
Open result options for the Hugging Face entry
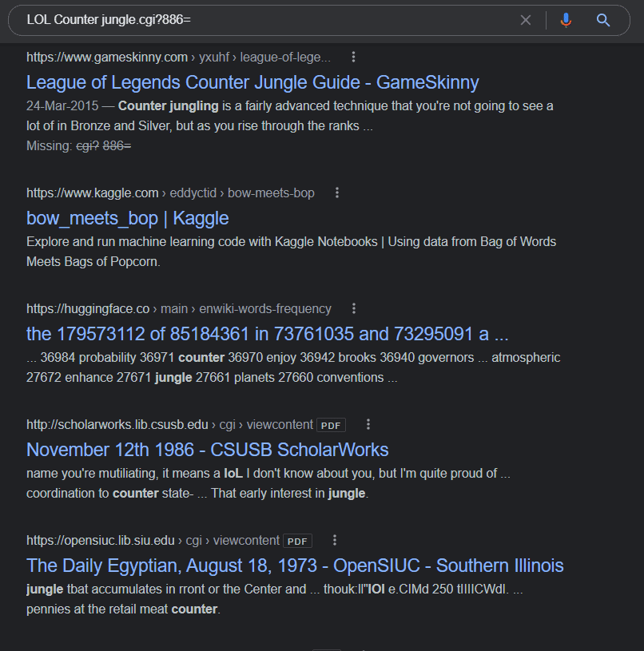point(354,308)
